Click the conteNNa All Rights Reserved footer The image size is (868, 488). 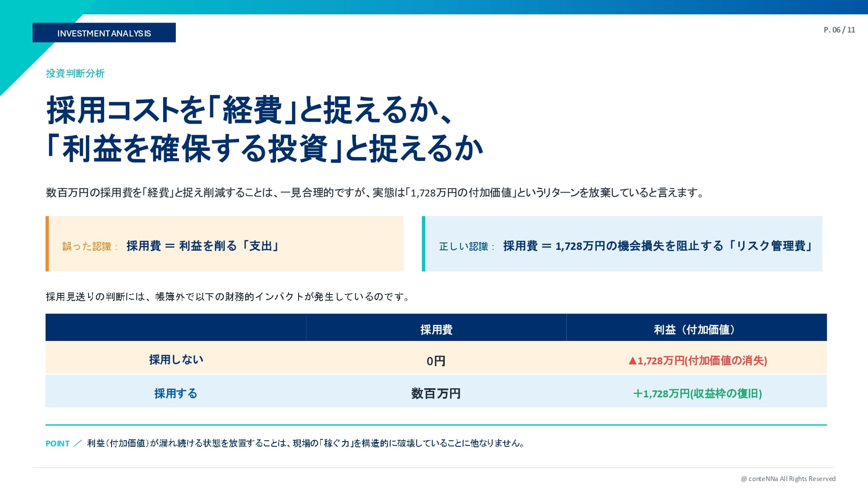coord(788,479)
